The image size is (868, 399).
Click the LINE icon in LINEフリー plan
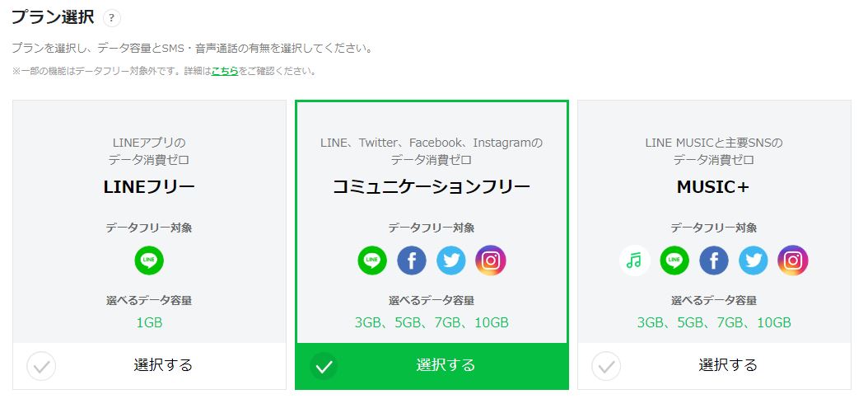coord(149,260)
